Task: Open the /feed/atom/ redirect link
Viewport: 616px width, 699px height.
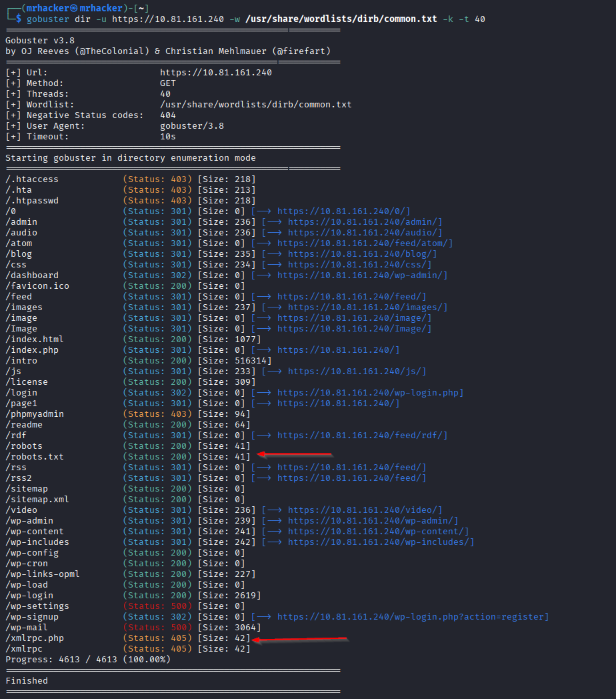Action: coord(365,243)
